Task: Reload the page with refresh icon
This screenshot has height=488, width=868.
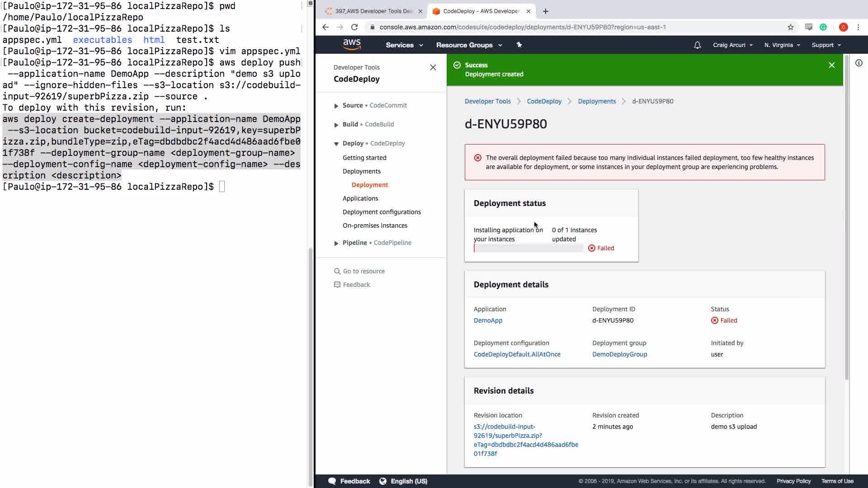Action: (x=354, y=27)
